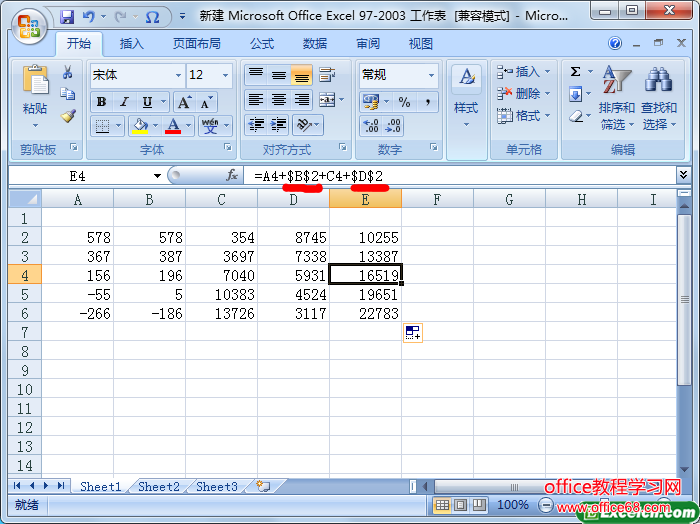
Task: Insert a symbol with the Omega icon
Action: click(152, 17)
